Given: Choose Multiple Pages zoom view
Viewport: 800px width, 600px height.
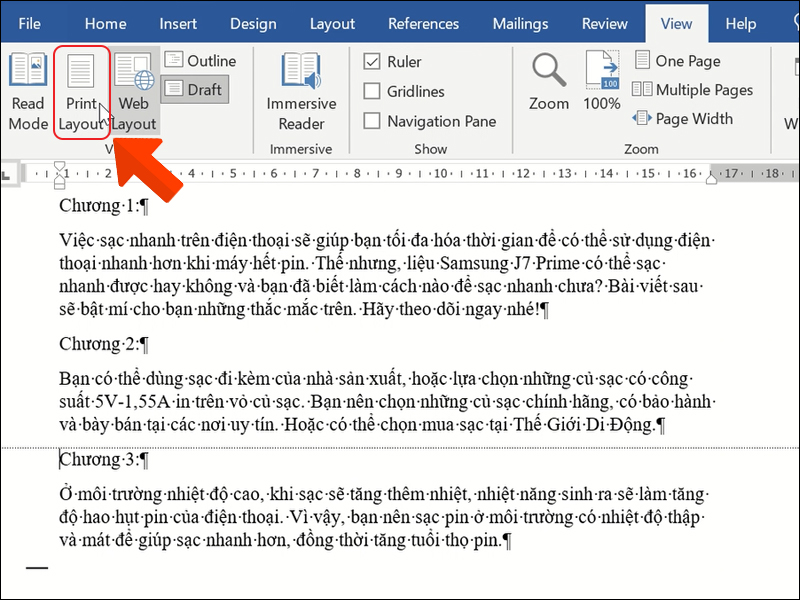Looking at the screenshot, I should click(x=692, y=90).
